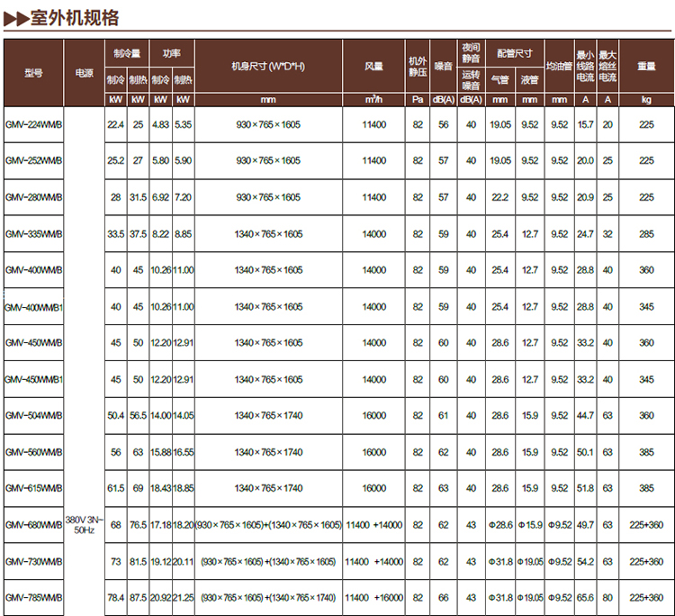Select the 电源 column header
This screenshot has width=675, height=616.
tap(84, 72)
